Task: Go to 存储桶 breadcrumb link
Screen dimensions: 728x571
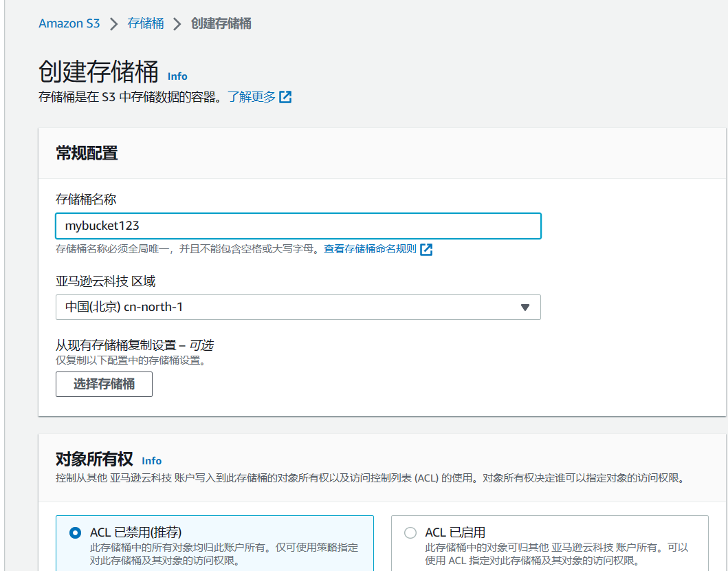Action: (146, 23)
